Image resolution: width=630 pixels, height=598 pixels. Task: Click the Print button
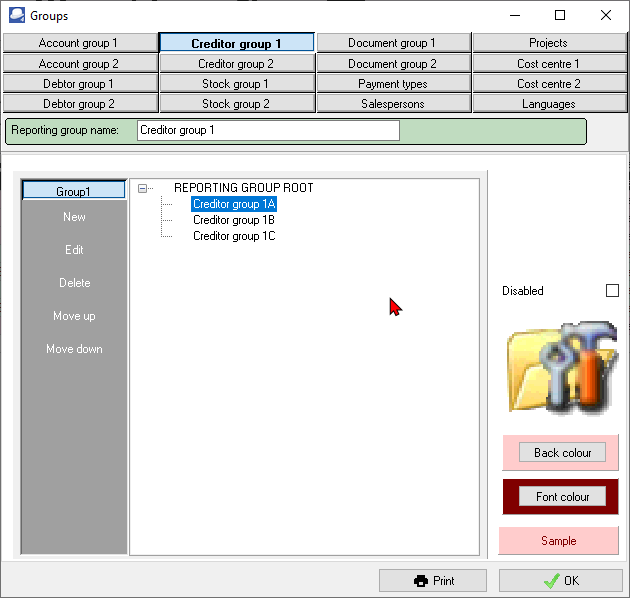(x=433, y=581)
